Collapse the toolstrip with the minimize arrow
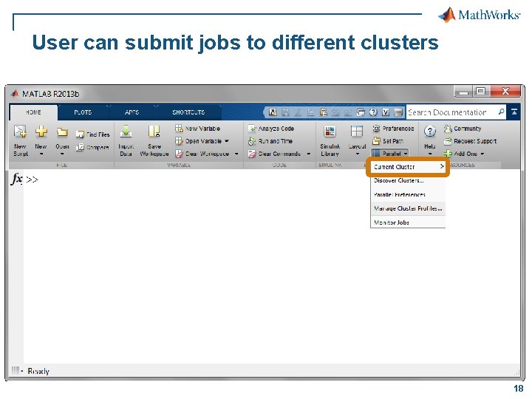 click(514, 112)
